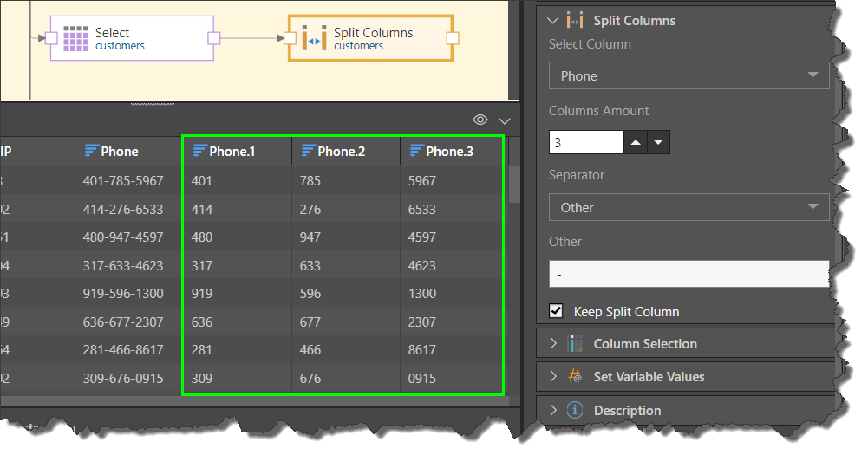The height and width of the screenshot is (455, 868).
Task: Open the Separator dropdown showing Other
Action: click(689, 208)
